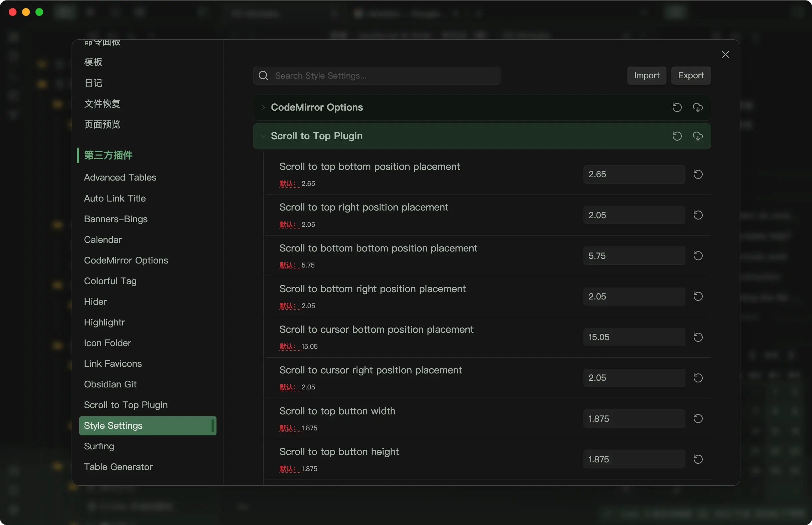The image size is (812, 525).
Task: Reset the CodeMirror Options section to defaults
Action: tap(677, 107)
